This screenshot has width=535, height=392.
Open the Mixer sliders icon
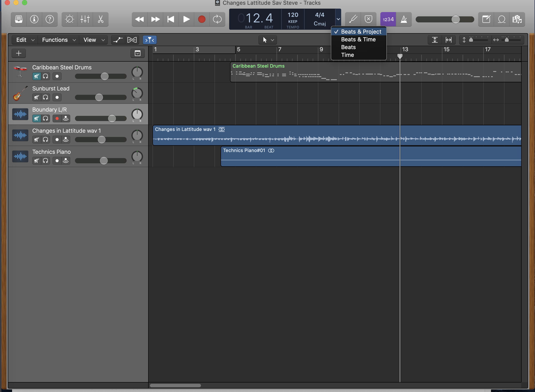[85, 19]
